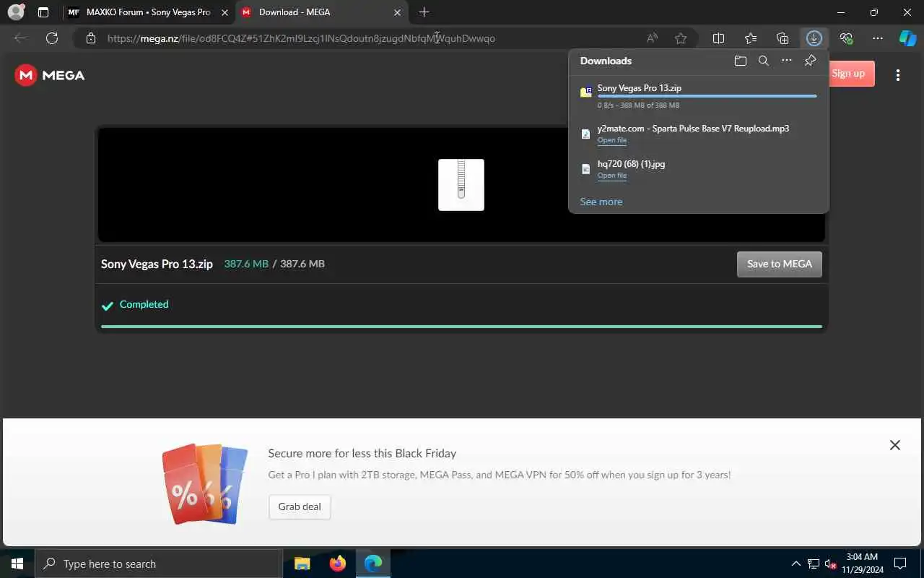Search downloads magnifier icon
The height and width of the screenshot is (578, 924).
coord(763,61)
